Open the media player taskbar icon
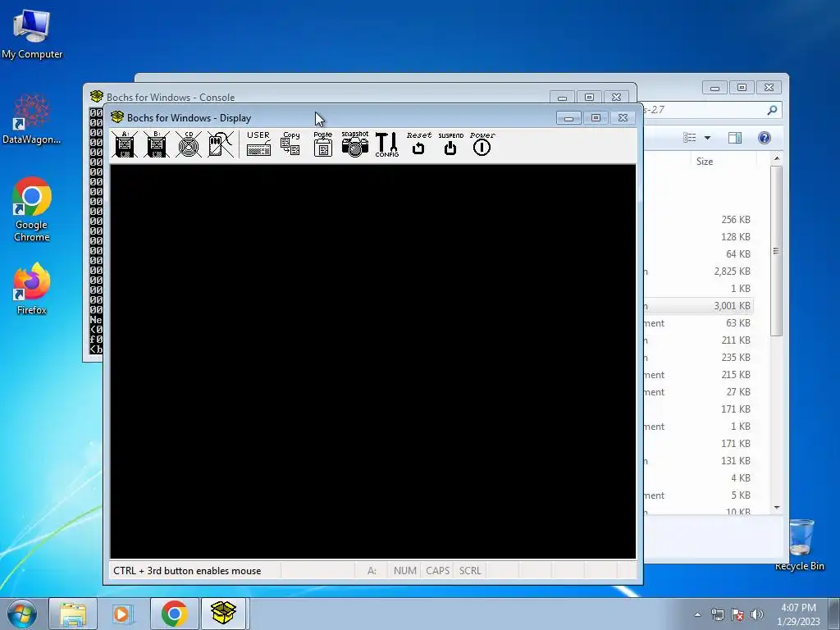This screenshot has height=630, width=840. (122, 614)
